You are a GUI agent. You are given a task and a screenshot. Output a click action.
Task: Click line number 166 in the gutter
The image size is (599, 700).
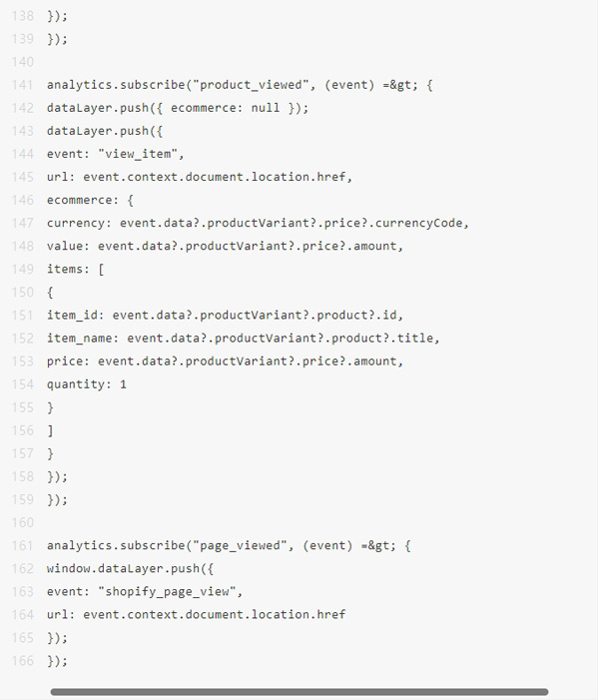click(22, 660)
